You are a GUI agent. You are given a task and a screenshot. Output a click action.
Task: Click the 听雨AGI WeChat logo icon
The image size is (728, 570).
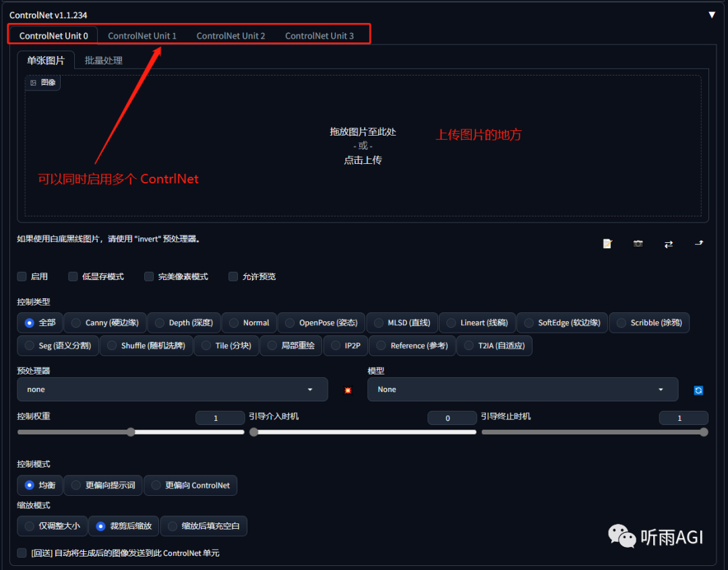click(621, 536)
